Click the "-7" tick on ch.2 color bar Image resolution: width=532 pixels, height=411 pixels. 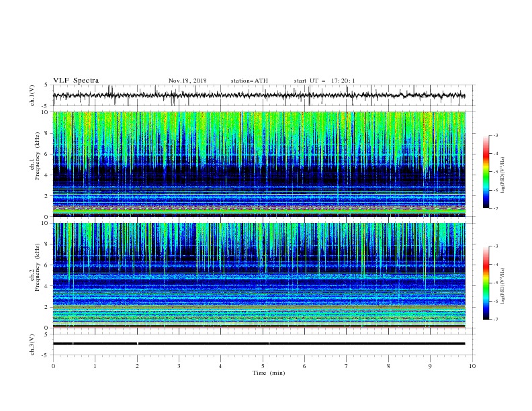pos(495,319)
